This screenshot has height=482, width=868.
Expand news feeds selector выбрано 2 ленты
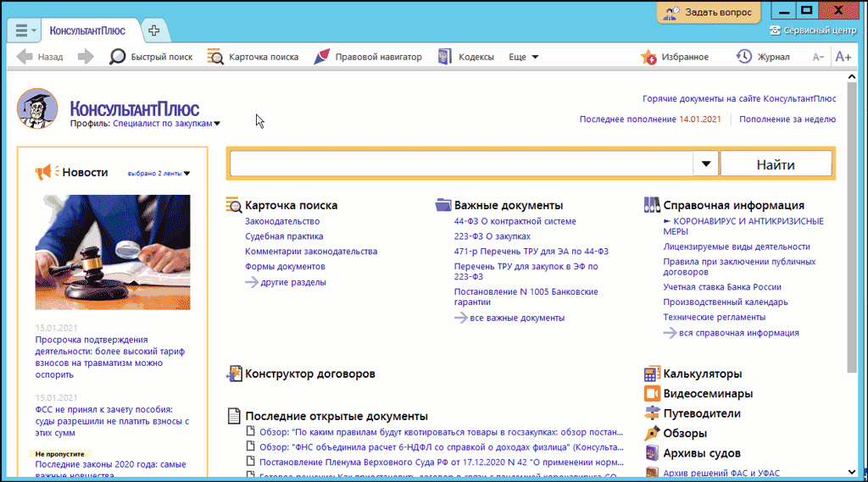[159, 173]
